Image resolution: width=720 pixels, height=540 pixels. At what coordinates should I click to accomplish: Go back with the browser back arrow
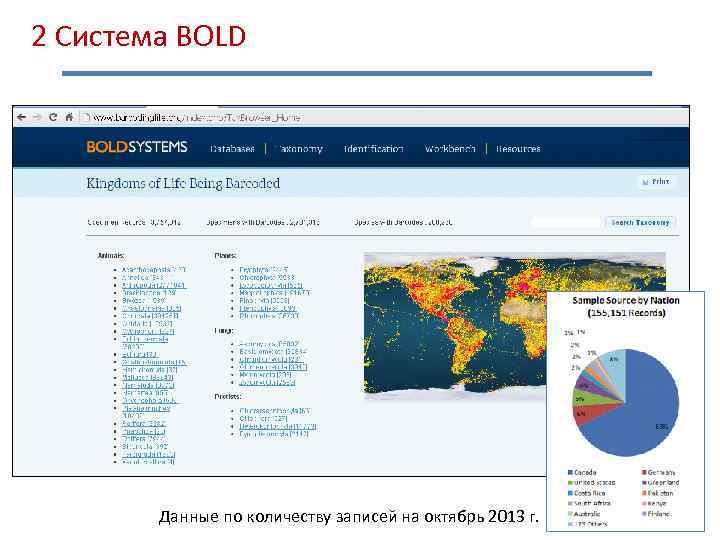(x=21, y=118)
